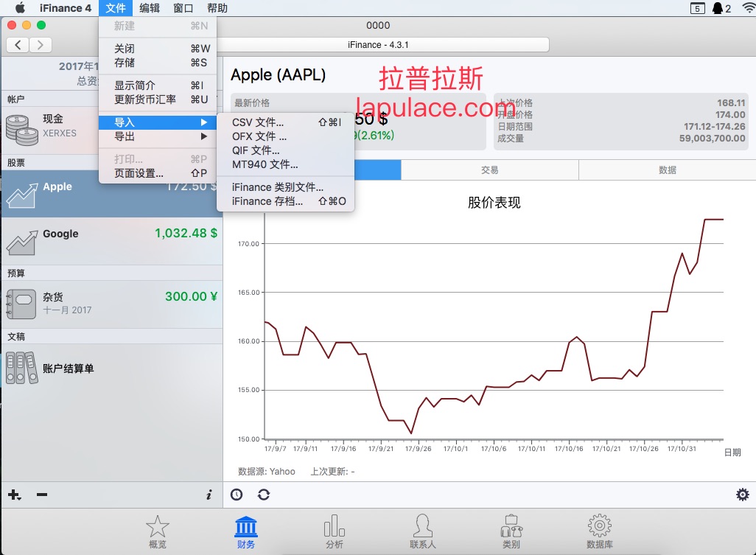Click the 1,032.48 $ Google value
The image size is (756, 555).
186,234
